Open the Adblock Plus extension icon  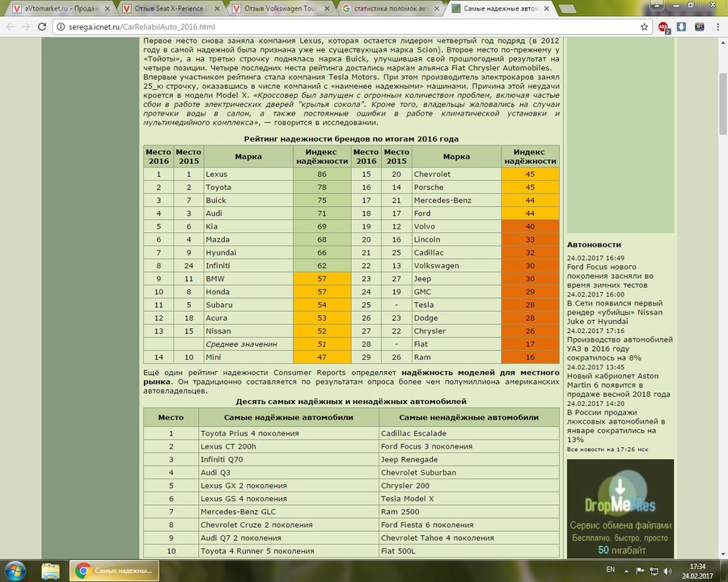point(663,27)
